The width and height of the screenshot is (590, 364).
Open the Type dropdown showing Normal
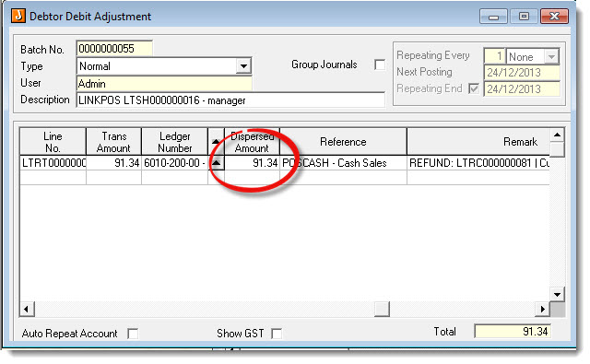(243, 66)
